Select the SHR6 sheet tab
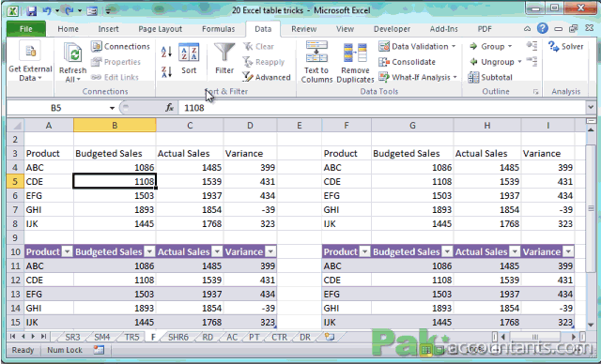This screenshot has width=601, height=364. 178,337
